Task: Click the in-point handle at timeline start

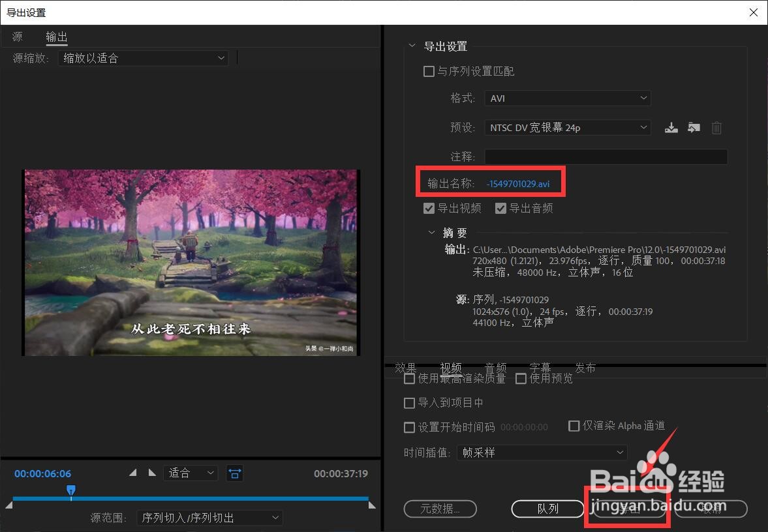Action: (x=9, y=505)
